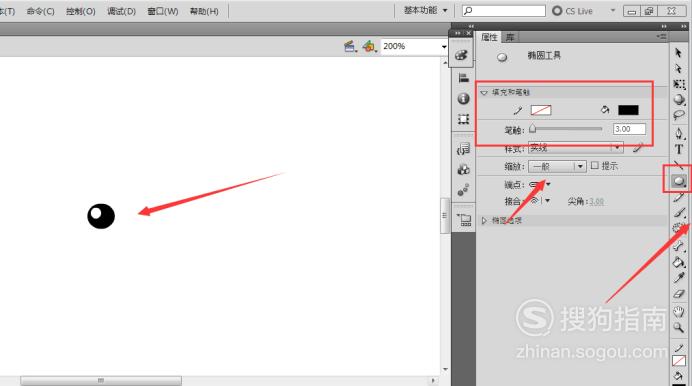Click the stage vertical scroll down arrow
The width and height of the screenshot is (692, 386).
coord(445,370)
